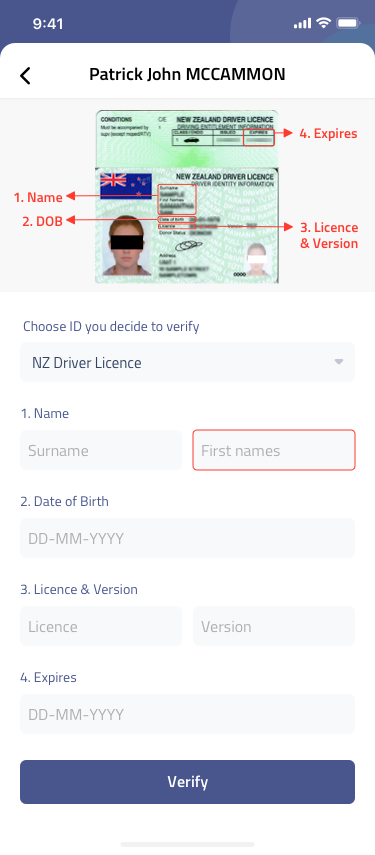Click the cellular signal bars icon

[x=301, y=23]
